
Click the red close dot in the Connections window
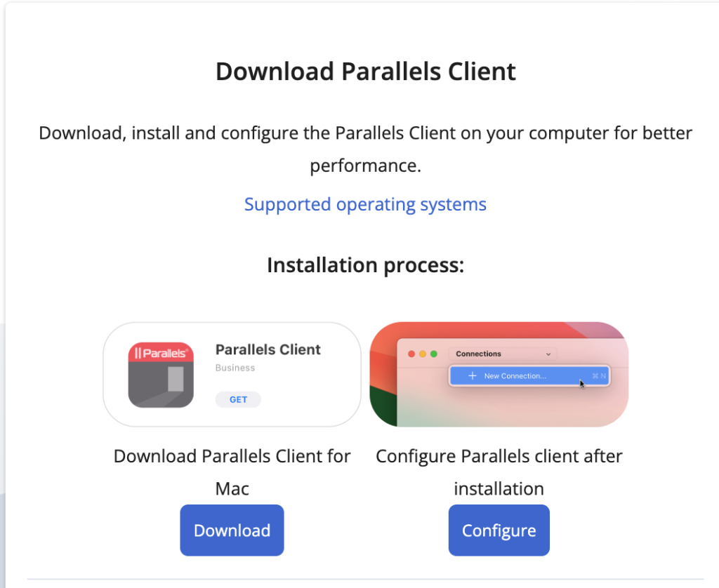click(x=411, y=354)
